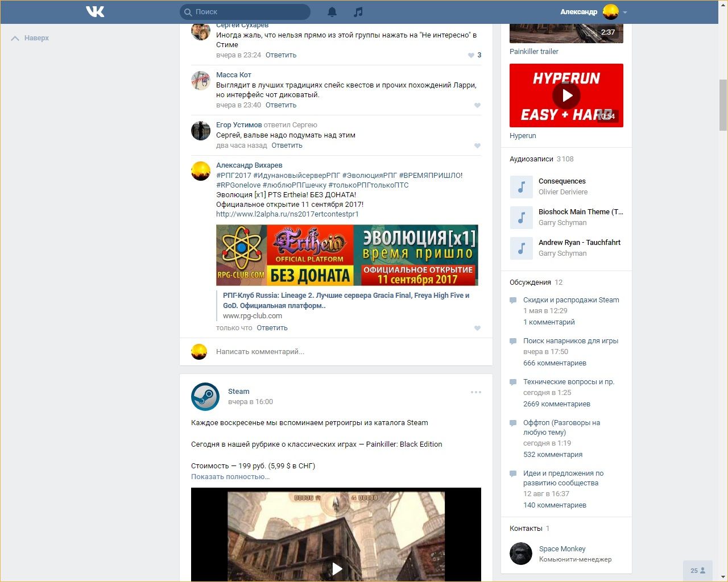Go back to top via Наверх
Screen dimensions: 728x582
pyautogui.click(x=30, y=38)
